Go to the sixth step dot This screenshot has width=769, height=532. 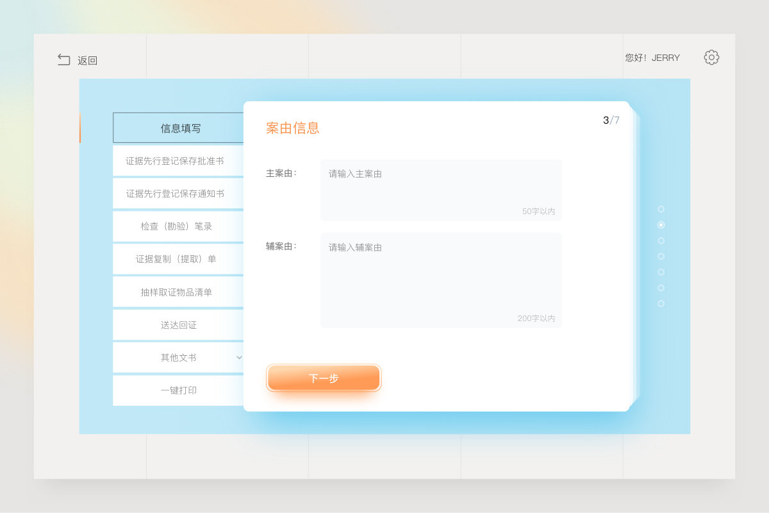pyautogui.click(x=661, y=288)
